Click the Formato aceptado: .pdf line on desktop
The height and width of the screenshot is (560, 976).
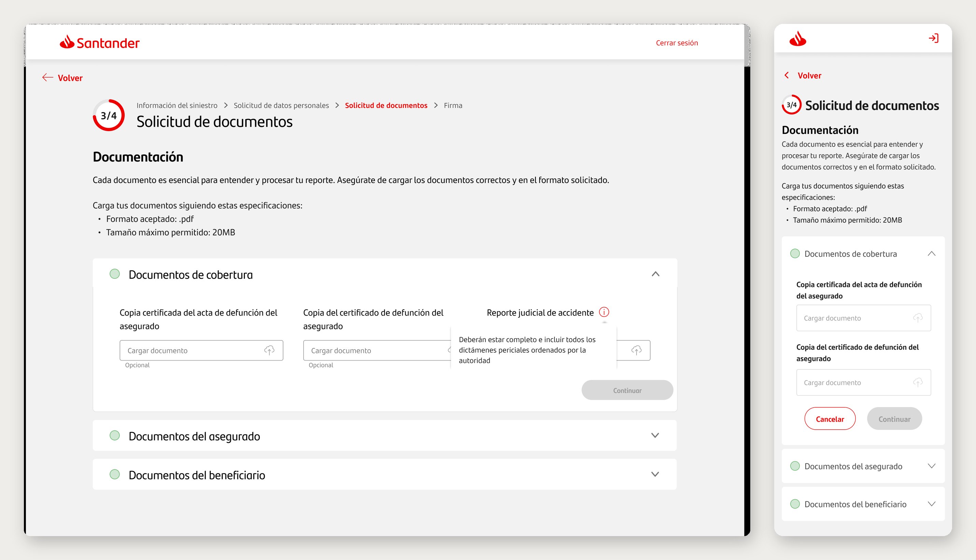click(x=150, y=219)
